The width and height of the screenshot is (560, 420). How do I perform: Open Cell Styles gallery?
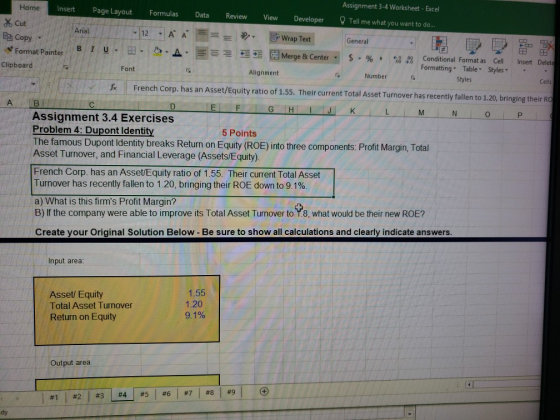click(x=498, y=56)
